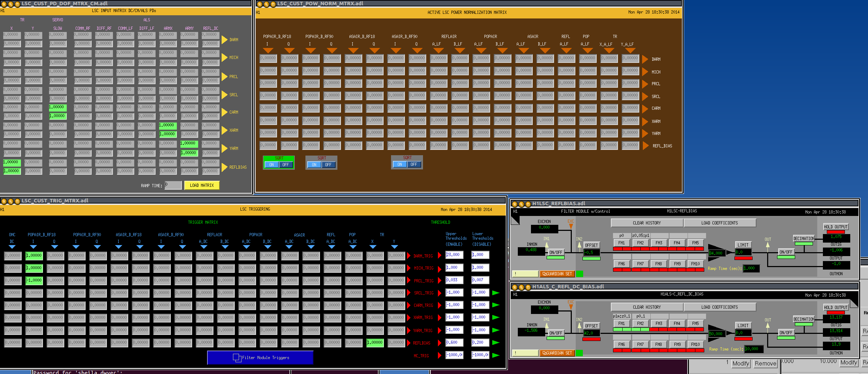
Task: Click CLEAR HISTORY in H1ALS-C_REFL_DC_BIAS
Action: [x=647, y=307]
